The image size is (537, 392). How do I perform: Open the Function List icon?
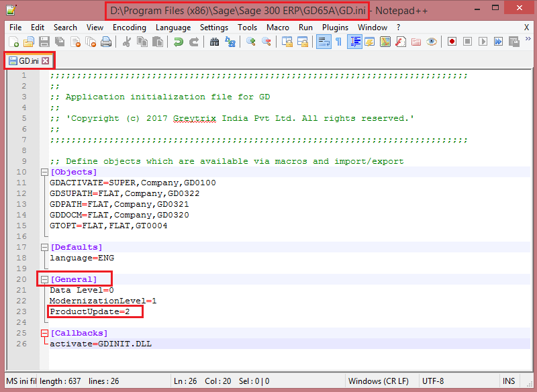pos(401,42)
